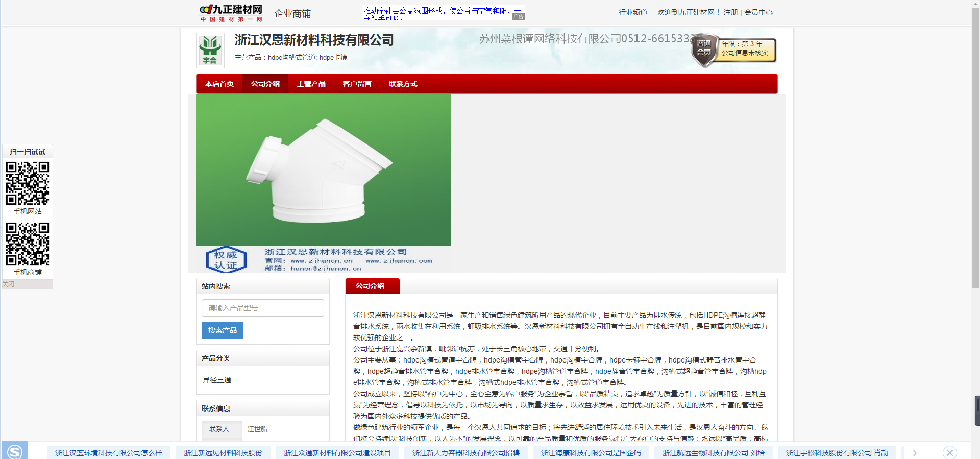Image resolution: width=980 pixels, height=459 pixels.
Task: Open suggestion 浙江宇松科技股份有限公司 肖劼
Action: (837, 453)
